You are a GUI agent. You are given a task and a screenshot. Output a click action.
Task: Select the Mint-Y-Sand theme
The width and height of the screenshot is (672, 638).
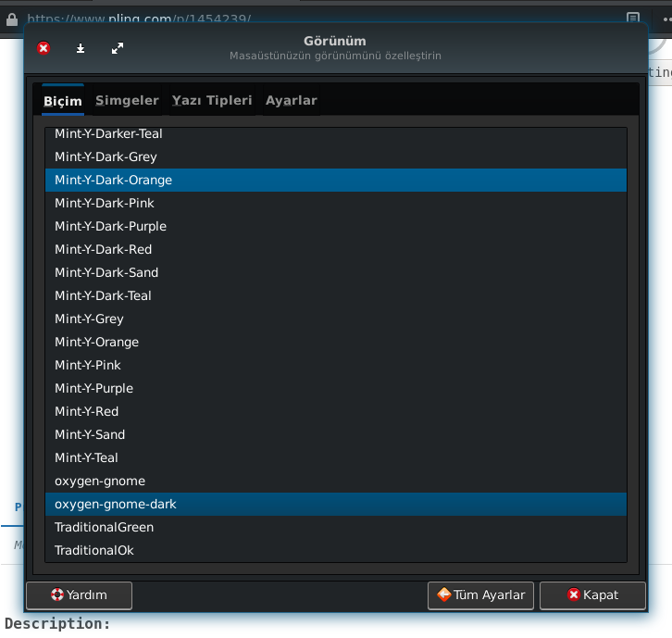pyautogui.click(x=336, y=435)
